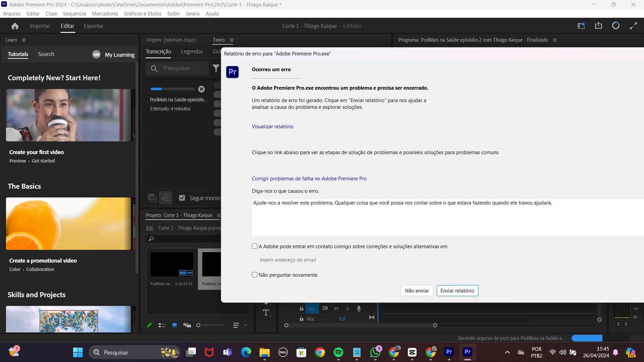The height and width of the screenshot is (362, 644).
Task: Click the project writable pencil icon
Action: click(x=149, y=325)
